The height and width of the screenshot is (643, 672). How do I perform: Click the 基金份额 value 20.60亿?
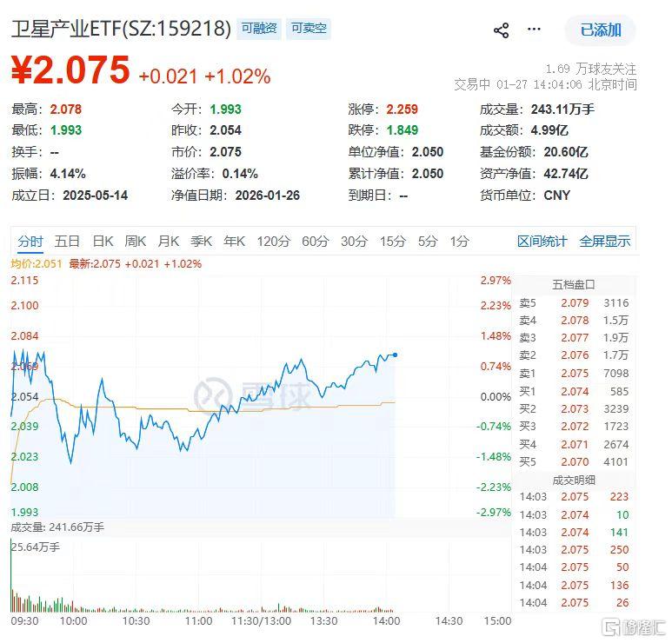(x=566, y=152)
